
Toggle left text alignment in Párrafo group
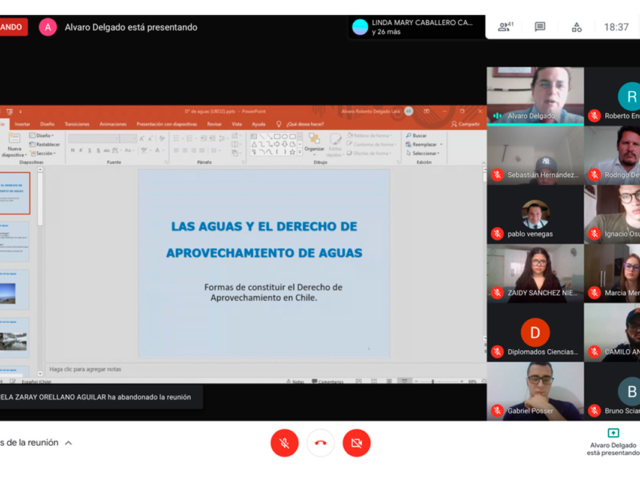tap(176, 151)
